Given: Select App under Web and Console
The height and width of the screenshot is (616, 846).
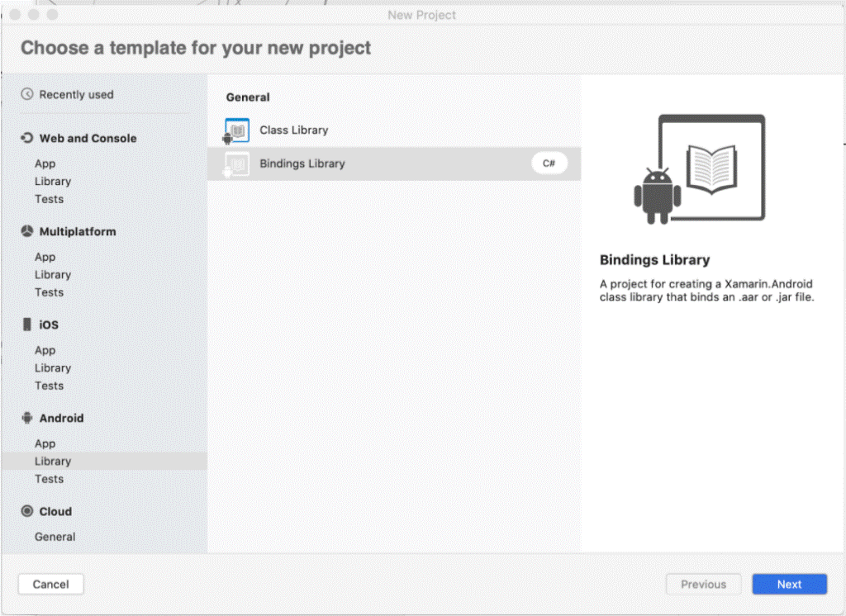Looking at the screenshot, I should (45, 163).
